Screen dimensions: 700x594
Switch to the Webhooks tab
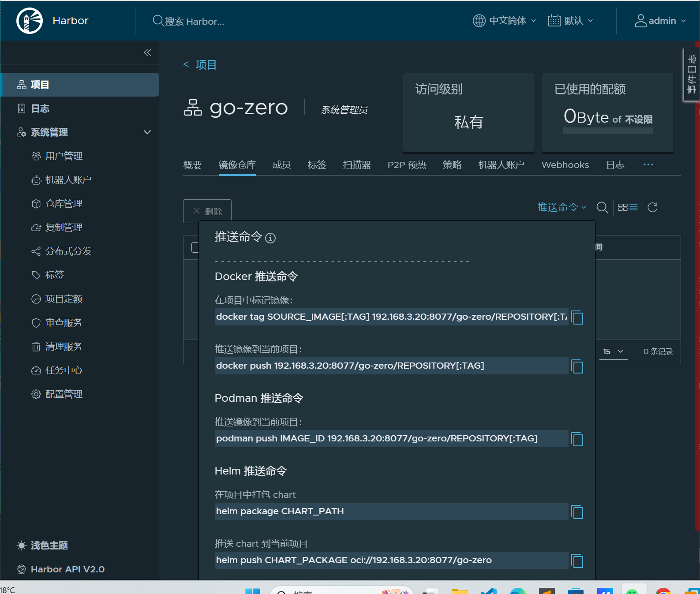tap(565, 165)
